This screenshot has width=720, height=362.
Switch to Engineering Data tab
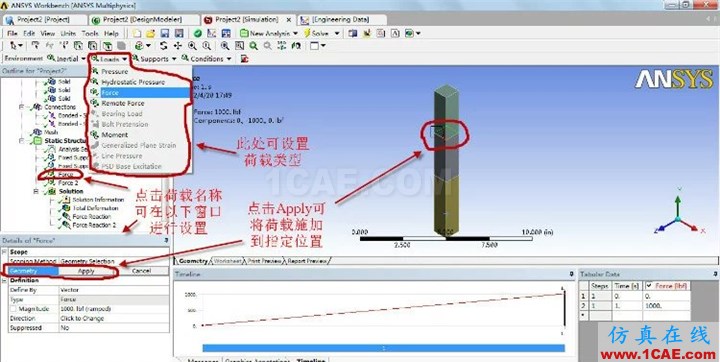342,20
